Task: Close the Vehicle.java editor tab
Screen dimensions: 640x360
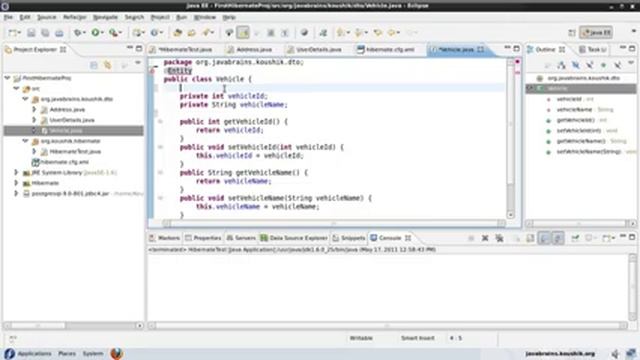Action: (481, 49)
